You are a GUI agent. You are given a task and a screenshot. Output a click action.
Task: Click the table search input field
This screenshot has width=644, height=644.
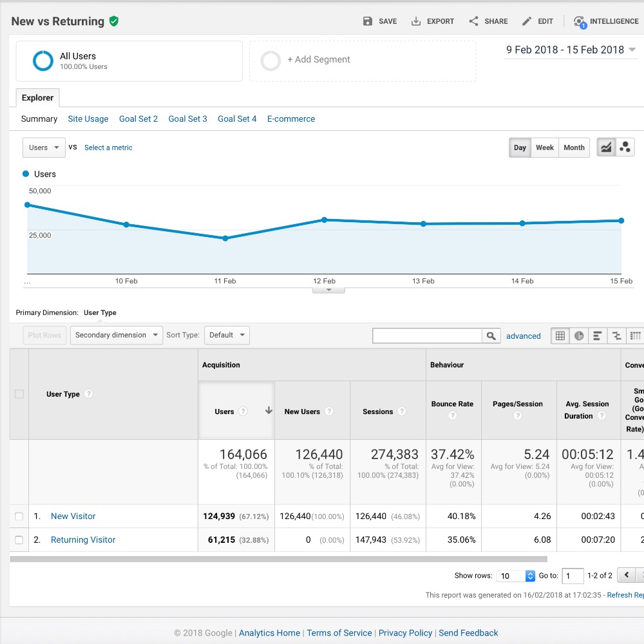(427, 336)
